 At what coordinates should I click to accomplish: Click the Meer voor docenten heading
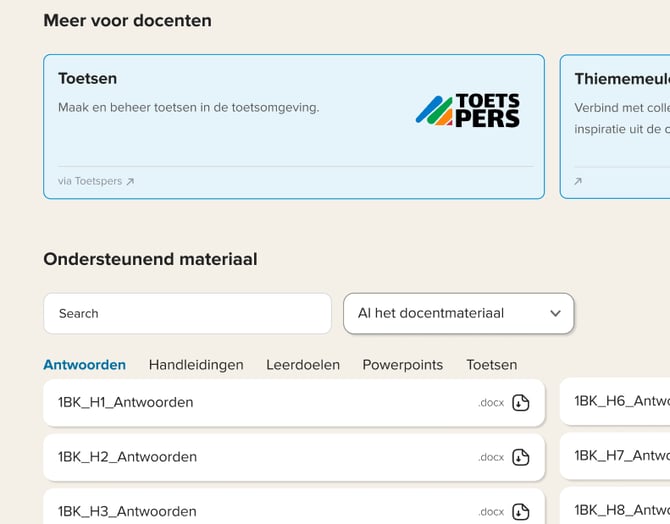(127, 21)
